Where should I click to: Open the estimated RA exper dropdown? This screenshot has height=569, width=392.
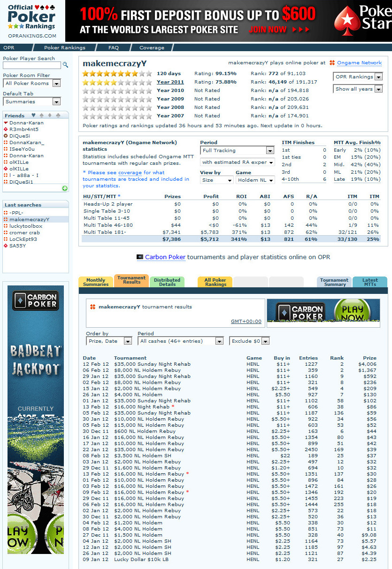(x=237, y=162)
